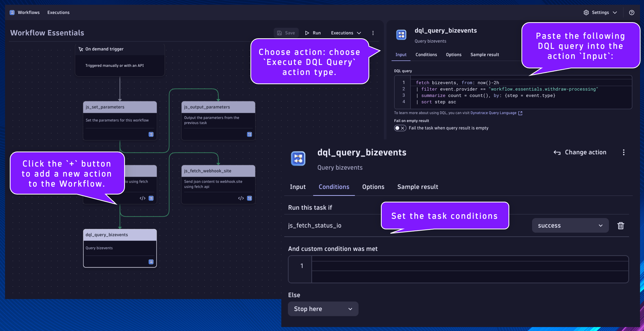Select the dql_query_bizevents node on canvas
Image resolution: width=644 pixels, height=331 pixels.
point(120,248)
